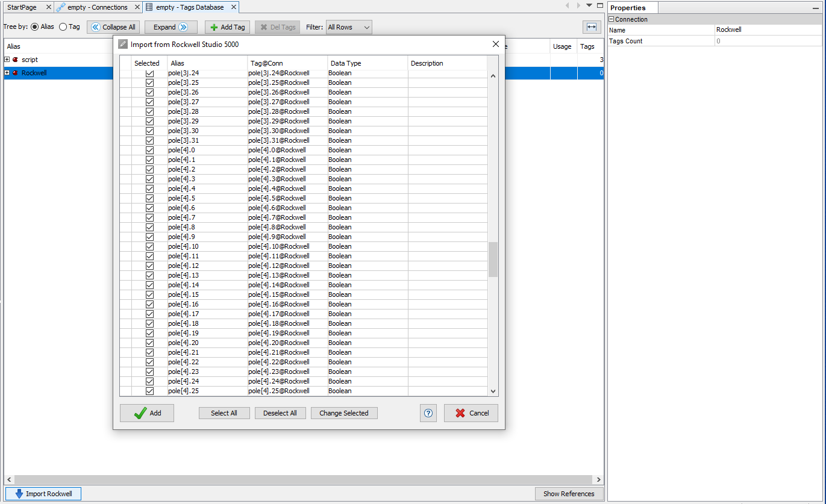Click the Description column header

click(448, 63)
